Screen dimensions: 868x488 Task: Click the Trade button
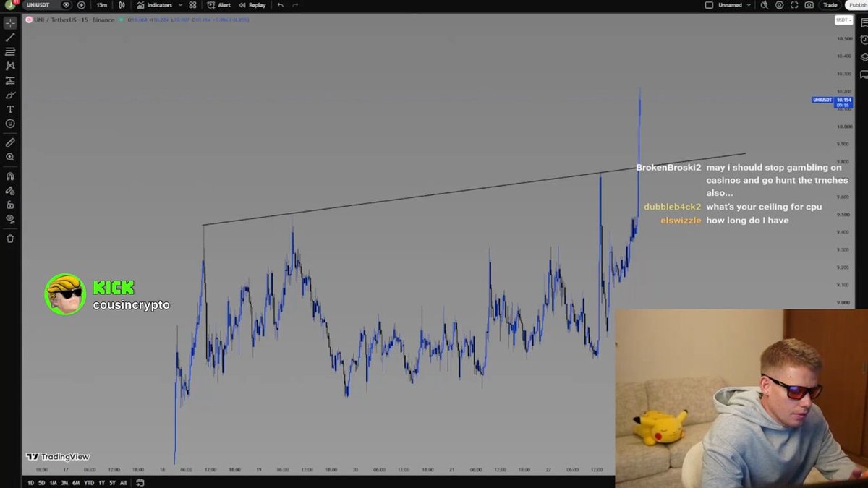coord(830,5)
